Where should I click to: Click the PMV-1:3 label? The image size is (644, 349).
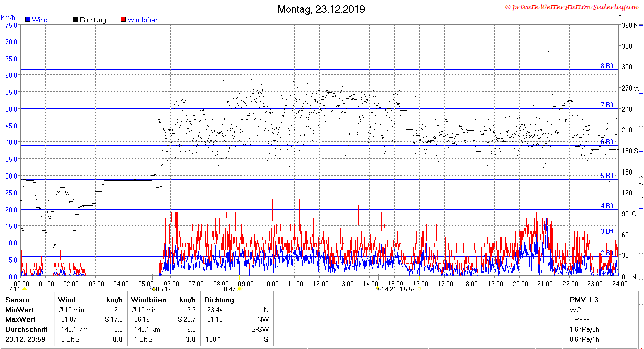584,300
